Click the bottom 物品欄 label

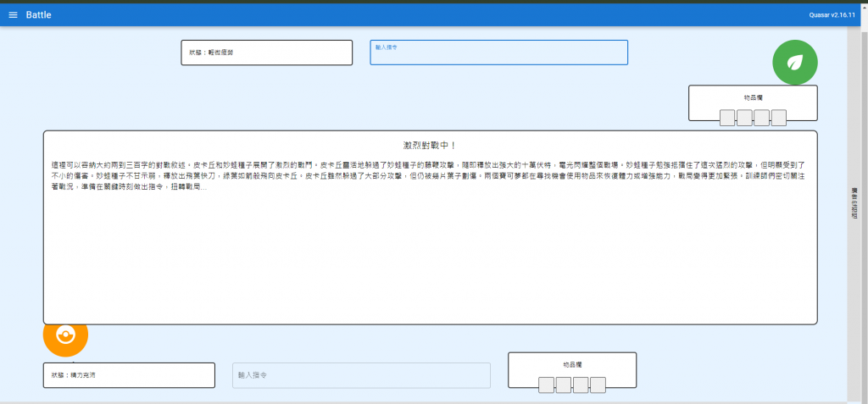tap(572, 365)
